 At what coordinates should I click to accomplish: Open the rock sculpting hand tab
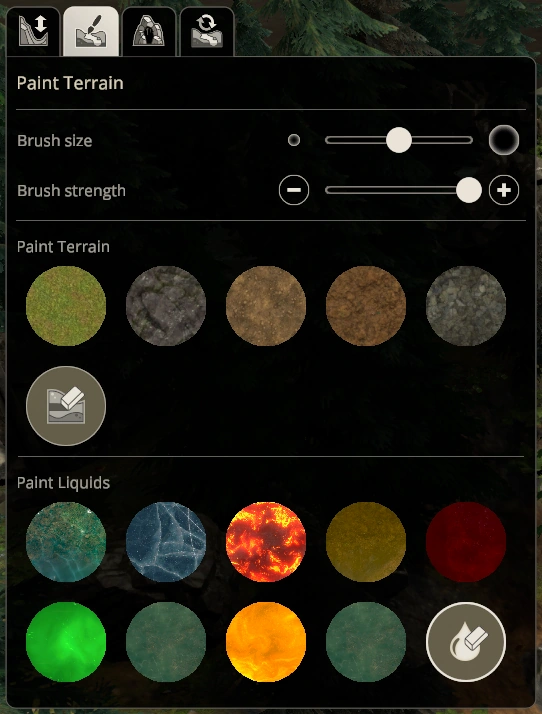[x=149, y=31]
